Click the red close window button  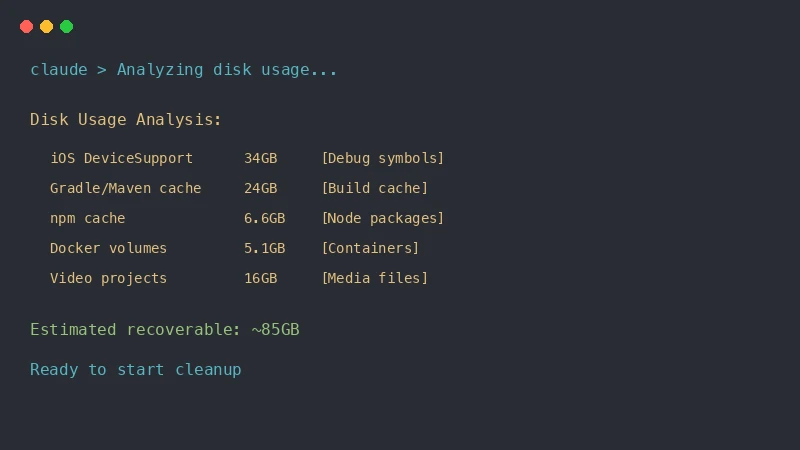point(26,27)
